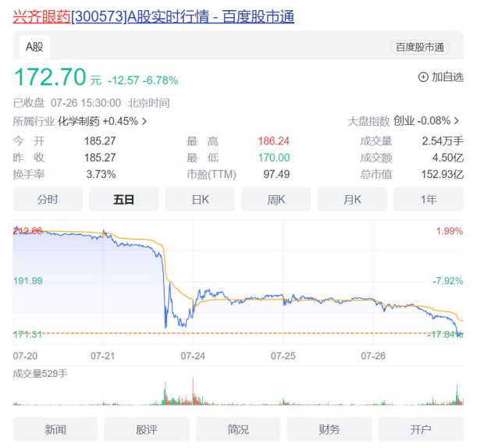Open the 兴齐眼药 stock title link
The height and width of the screenshot is (448, 484).
pyautogui.click(x=153, y=16)
